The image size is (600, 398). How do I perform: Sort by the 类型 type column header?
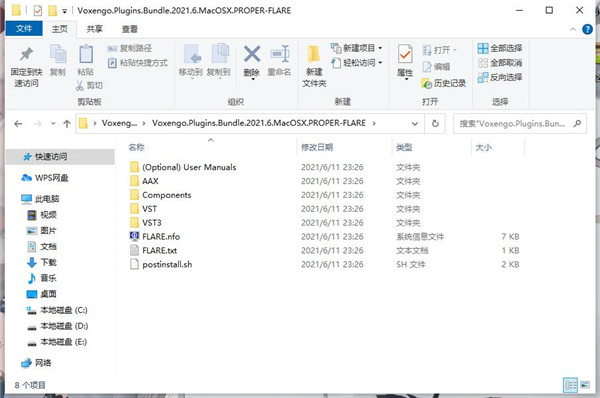tap(404, 147)
